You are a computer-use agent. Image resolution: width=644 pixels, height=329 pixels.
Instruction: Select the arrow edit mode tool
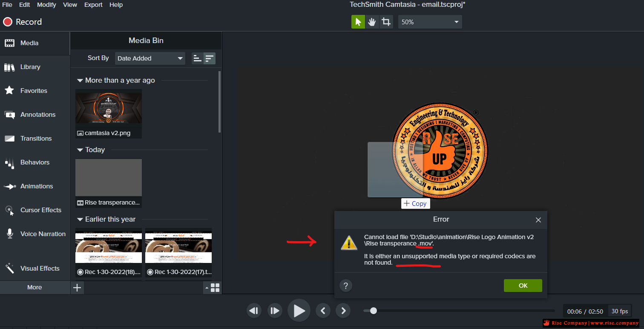[x=358, y=22]
